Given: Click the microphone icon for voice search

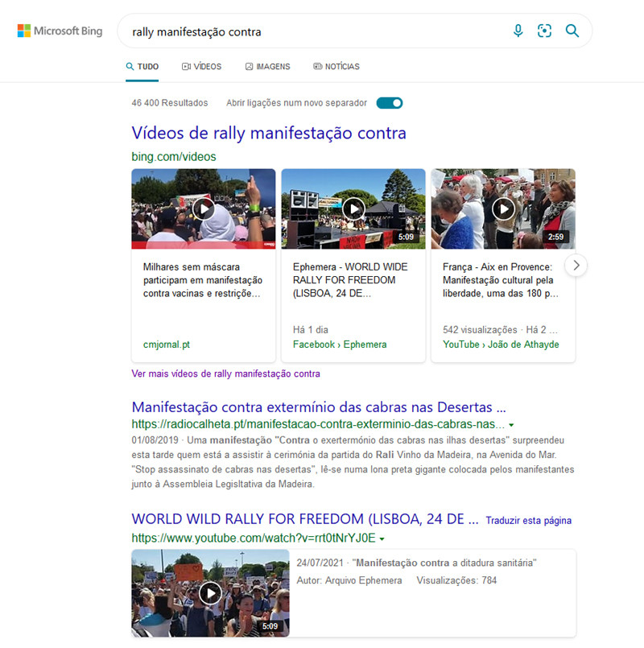Looking at the screenshot, I should [x=518, y=31].
